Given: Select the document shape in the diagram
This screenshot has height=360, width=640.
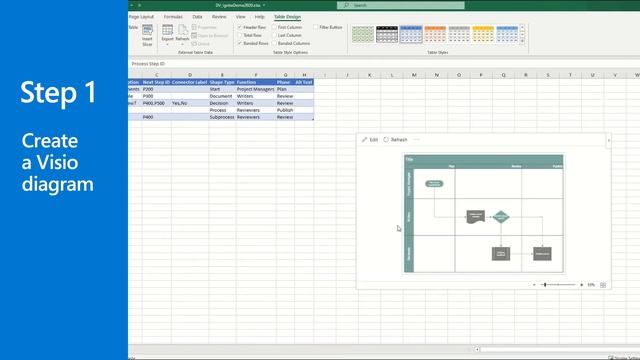Looking at the screenshot, I should pos(476,216).
